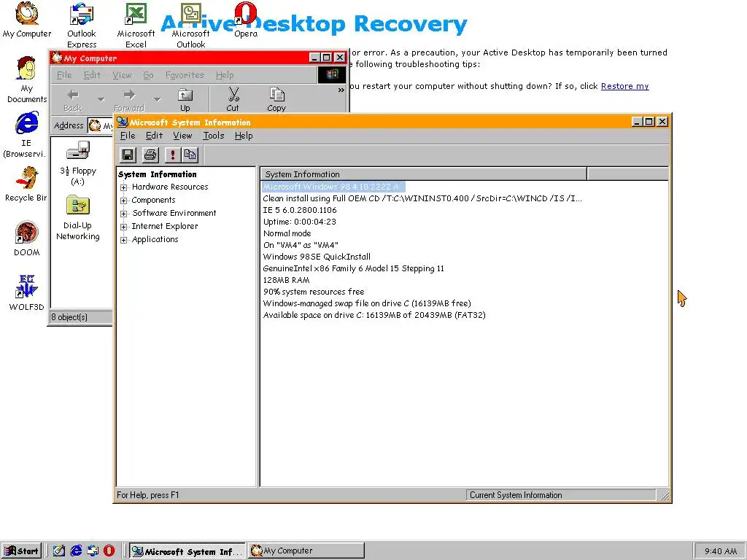The image size is (747, 560).
Task: Click the Print icon in System Information toolbar
Action: pyautogui.click(x=150, y=155)
